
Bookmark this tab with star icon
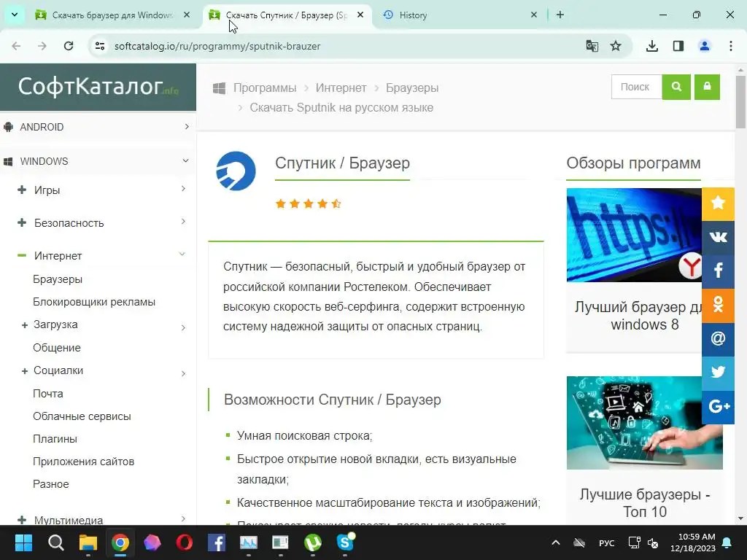[x=616, y=46]
